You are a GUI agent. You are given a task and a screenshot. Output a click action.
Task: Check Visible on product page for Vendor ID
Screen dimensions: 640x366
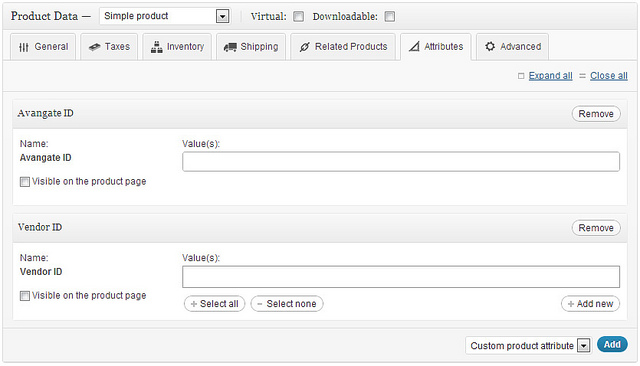(x=25, y=296)
